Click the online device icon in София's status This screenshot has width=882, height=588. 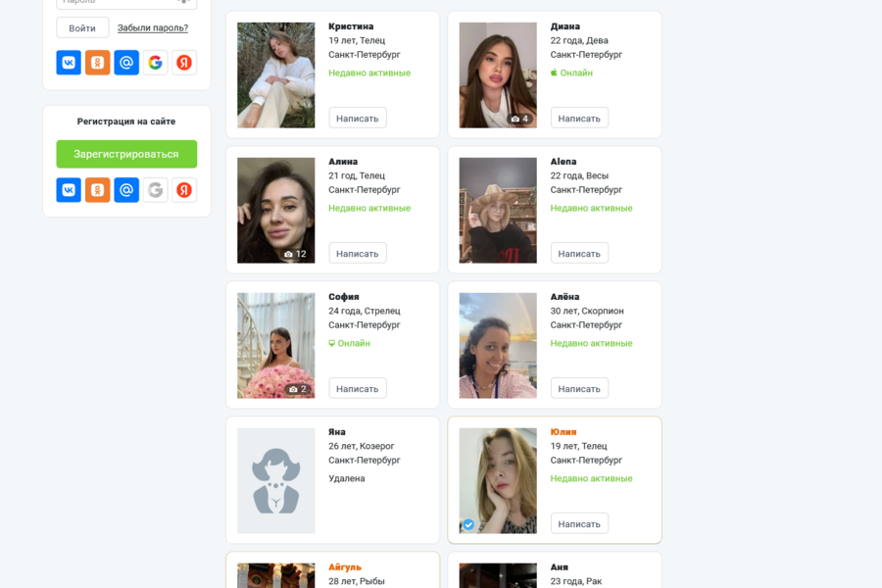tap(332, 343)
